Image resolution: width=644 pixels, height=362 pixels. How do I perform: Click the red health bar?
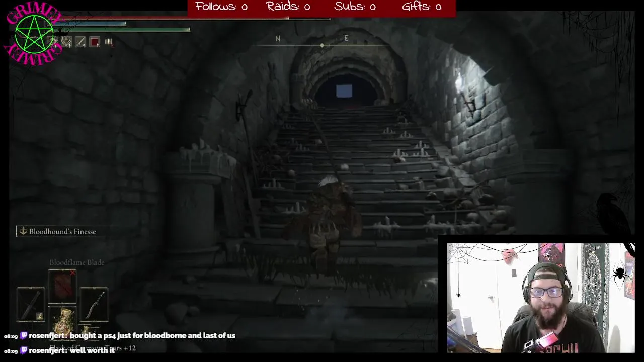click(x=191, y=18)
